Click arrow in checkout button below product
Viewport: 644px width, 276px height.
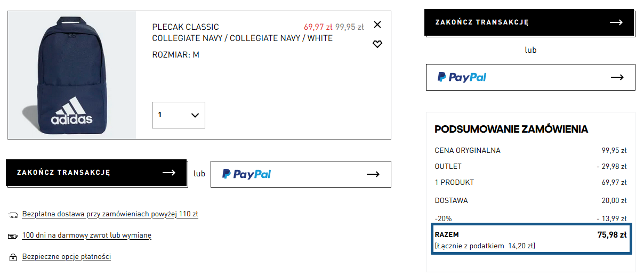tap(169, 173)
